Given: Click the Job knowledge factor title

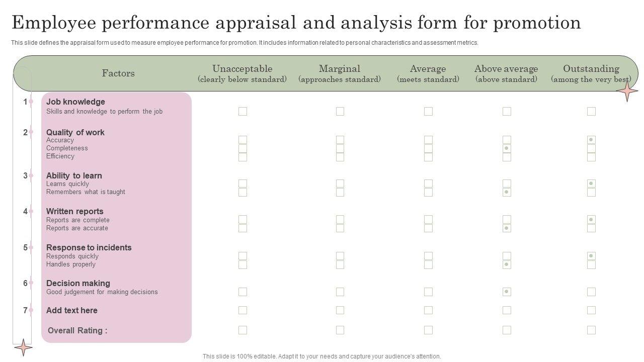Looking at the screenshot, I should click(75, 102).
